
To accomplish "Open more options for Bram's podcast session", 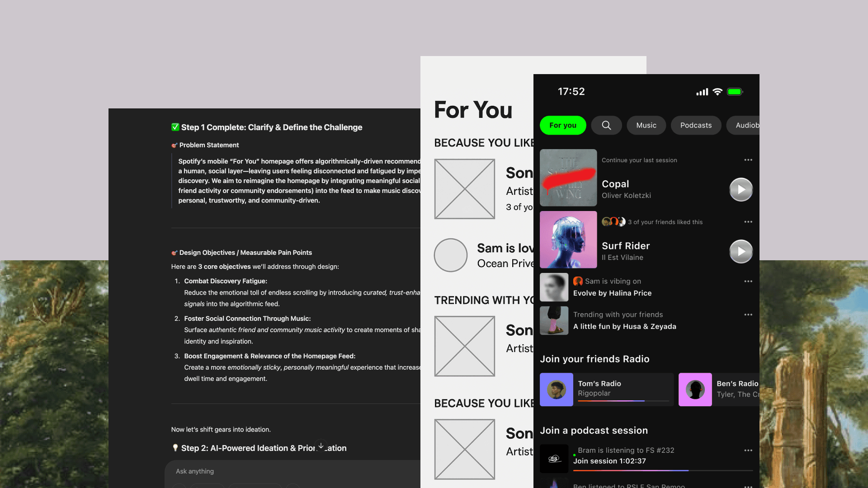I will coord(748,450).
